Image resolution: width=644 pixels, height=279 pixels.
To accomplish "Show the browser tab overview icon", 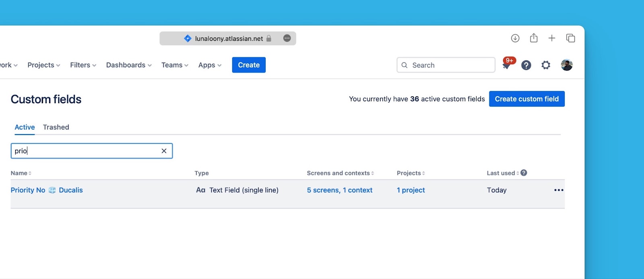I will click(x=570, y=38).
